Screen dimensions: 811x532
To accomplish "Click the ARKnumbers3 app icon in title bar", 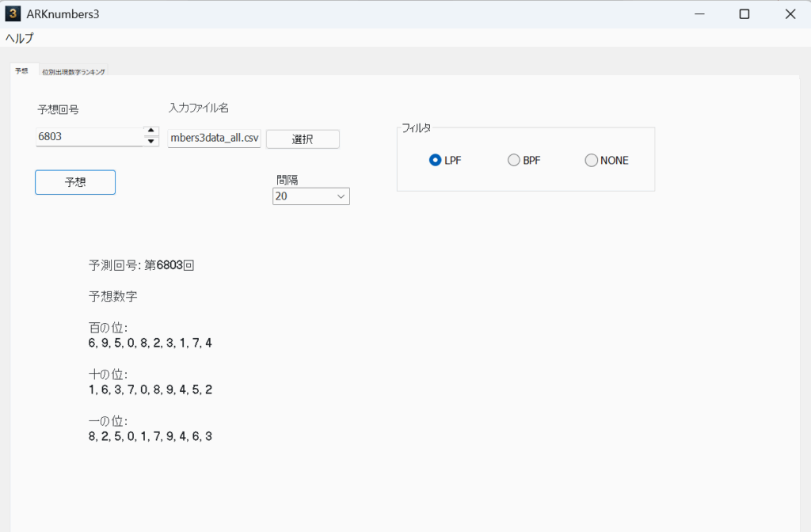I will 13,14.
